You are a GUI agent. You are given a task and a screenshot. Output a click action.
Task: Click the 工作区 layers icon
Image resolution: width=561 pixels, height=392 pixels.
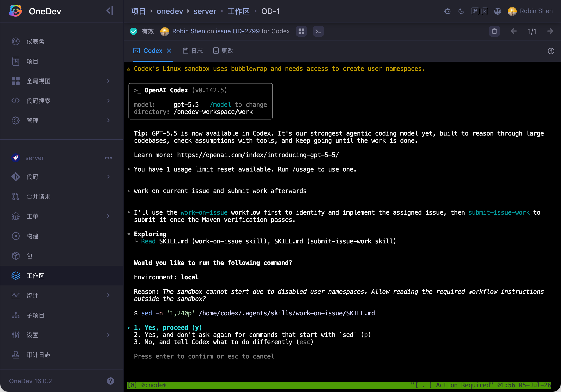16,276
